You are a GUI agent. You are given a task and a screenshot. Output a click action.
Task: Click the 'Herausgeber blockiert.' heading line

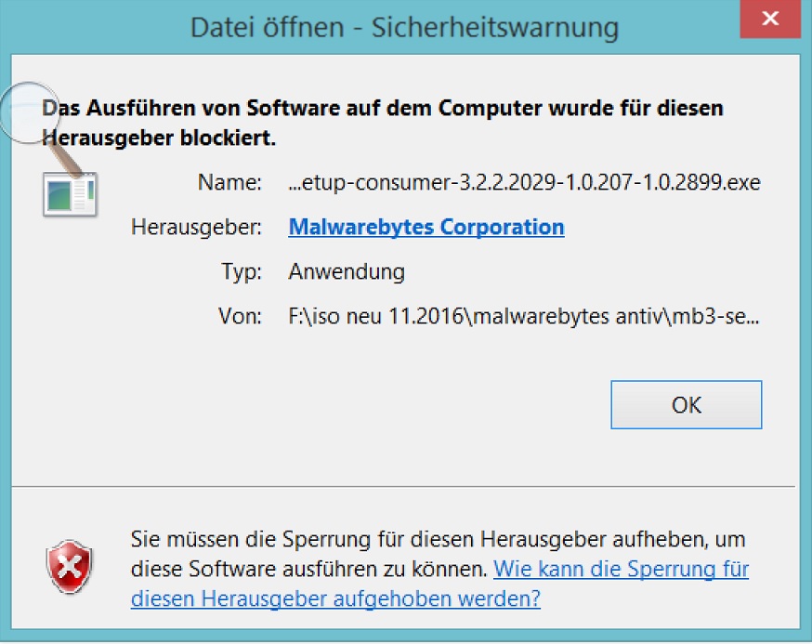[x=159, y=138]
